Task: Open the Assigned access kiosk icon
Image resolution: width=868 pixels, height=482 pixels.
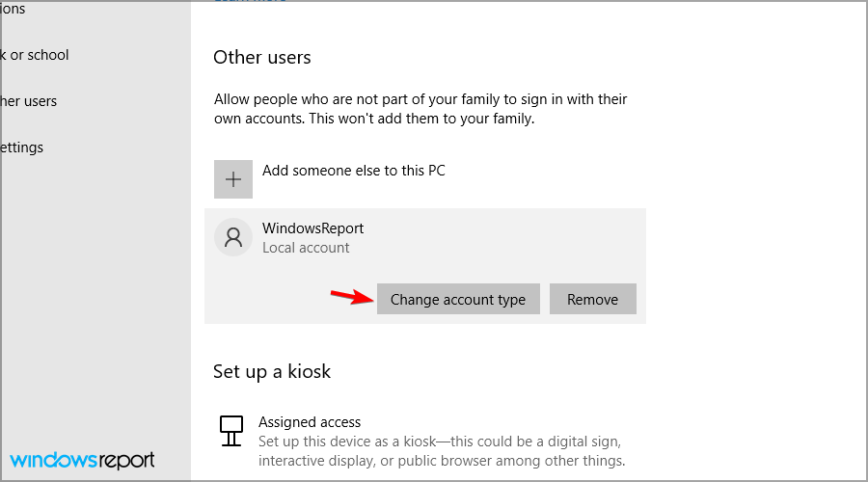Action: (x=231, y=431)
